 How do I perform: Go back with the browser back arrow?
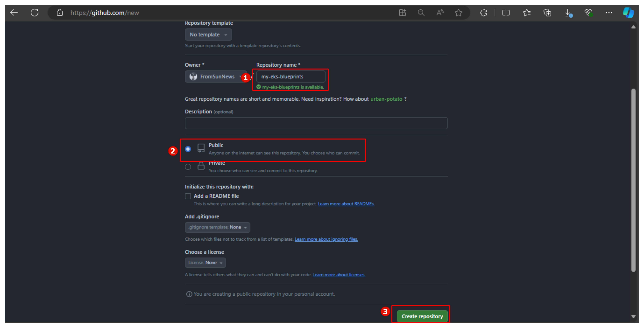(14, 12)
